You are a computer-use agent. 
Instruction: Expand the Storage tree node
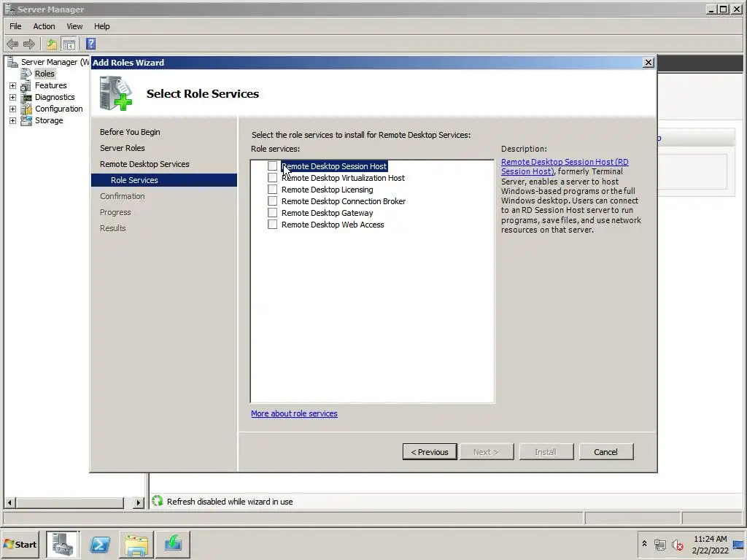click(x=13, y=120)
